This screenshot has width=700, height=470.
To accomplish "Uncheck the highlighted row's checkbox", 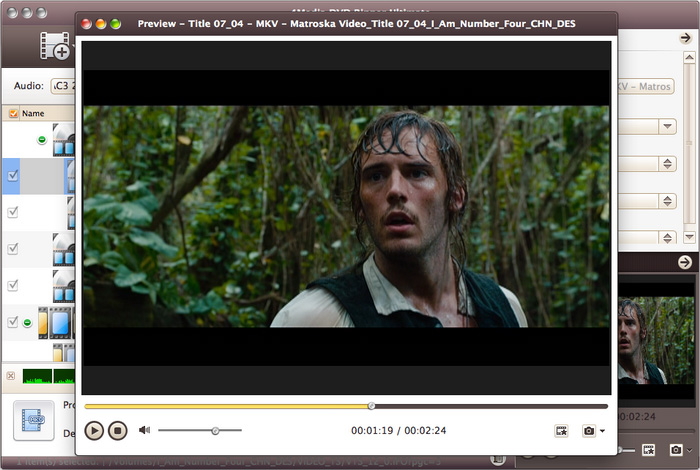I will (13, 175).
